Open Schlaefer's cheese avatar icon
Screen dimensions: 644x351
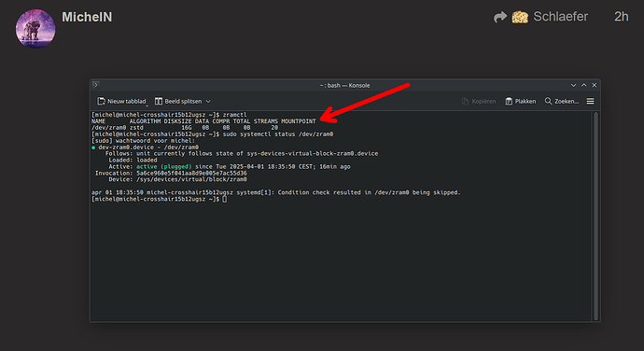tap(520, 17)
